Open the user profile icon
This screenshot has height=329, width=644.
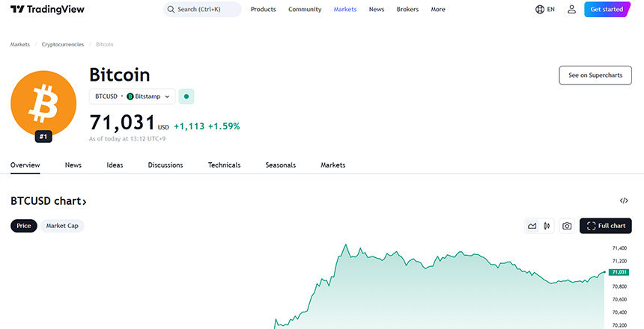[571, 10]
